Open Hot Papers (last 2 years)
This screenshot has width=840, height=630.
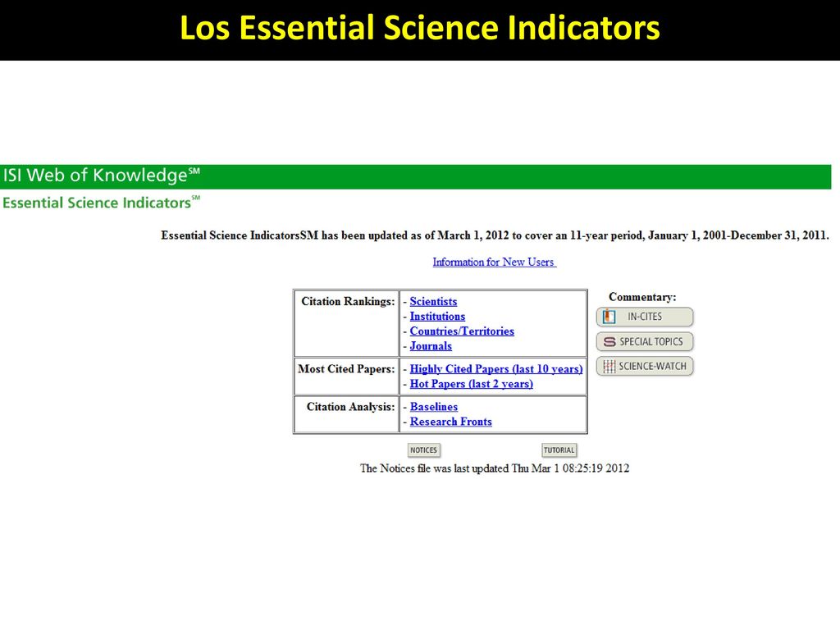tap(472, 384)
